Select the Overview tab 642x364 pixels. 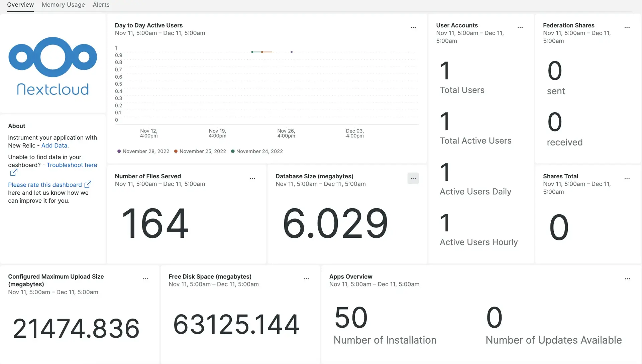(x=20, y=5)
